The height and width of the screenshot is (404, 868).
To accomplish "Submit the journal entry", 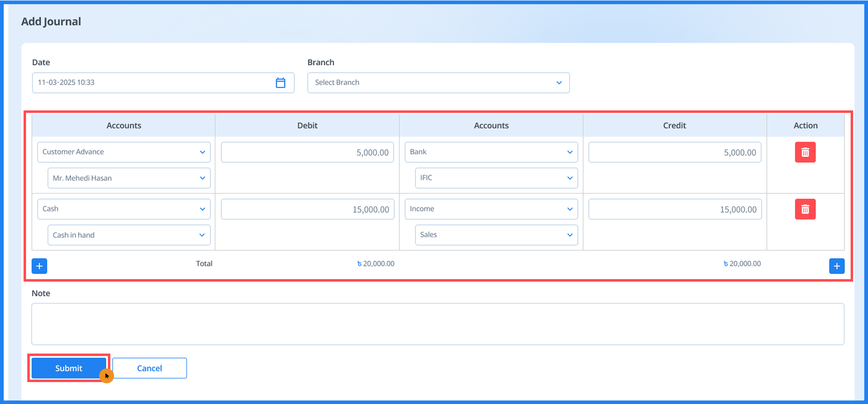I will pyautogui.click(x=69, y=368).
